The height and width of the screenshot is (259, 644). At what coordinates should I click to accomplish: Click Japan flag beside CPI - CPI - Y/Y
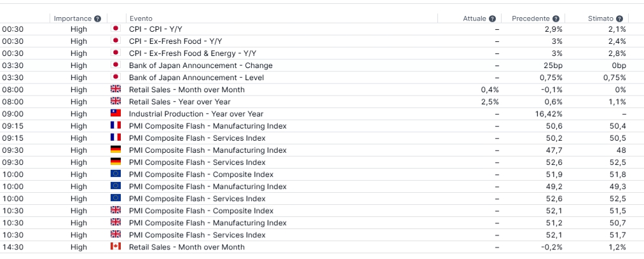115,29
